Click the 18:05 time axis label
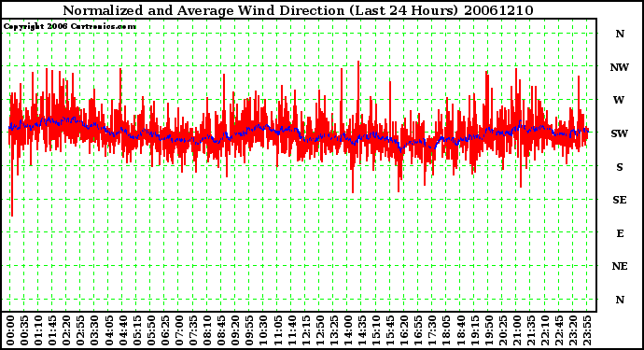This screenshot has width=644, height=350. coord(446,330)
